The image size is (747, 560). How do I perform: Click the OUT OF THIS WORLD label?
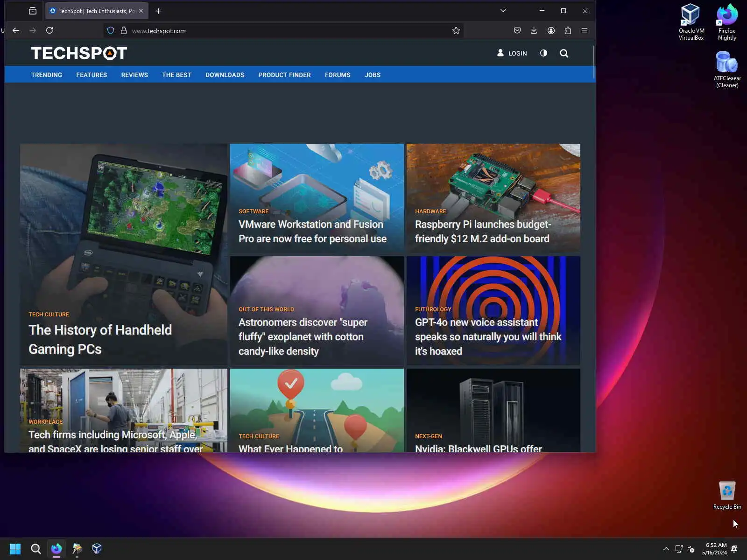click(x=266, y=309)
